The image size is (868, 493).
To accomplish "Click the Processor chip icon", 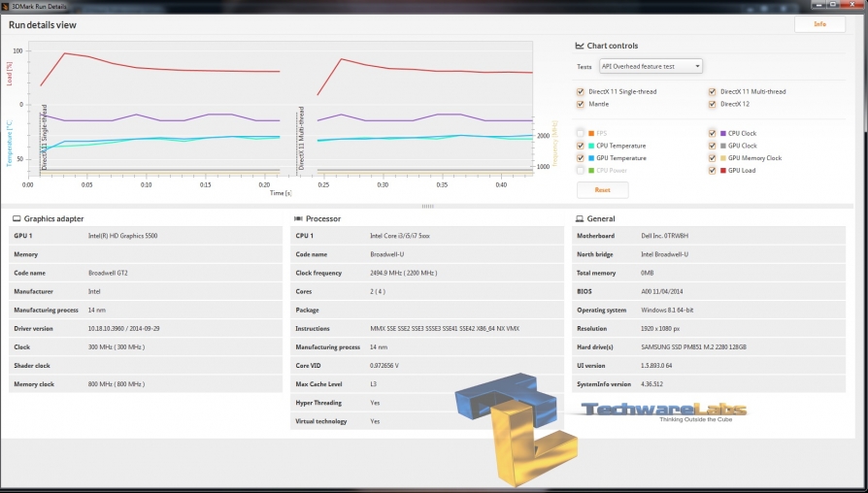I will pos(298,218).
